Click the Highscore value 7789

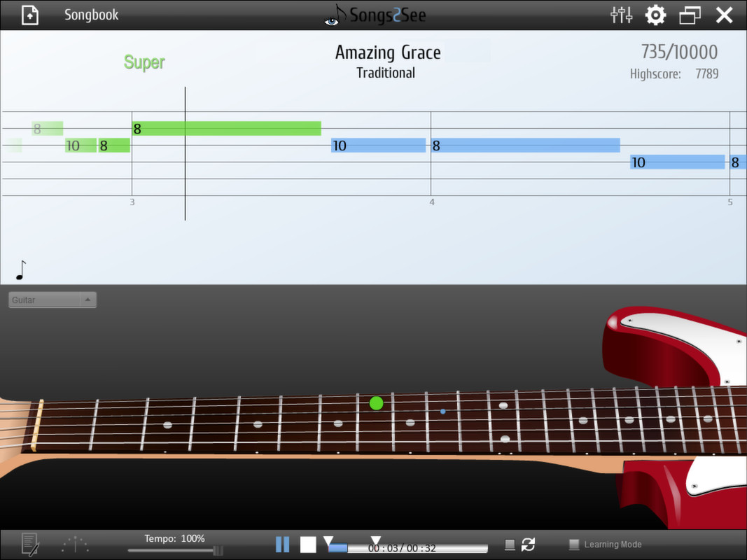(x=707, y=73)
